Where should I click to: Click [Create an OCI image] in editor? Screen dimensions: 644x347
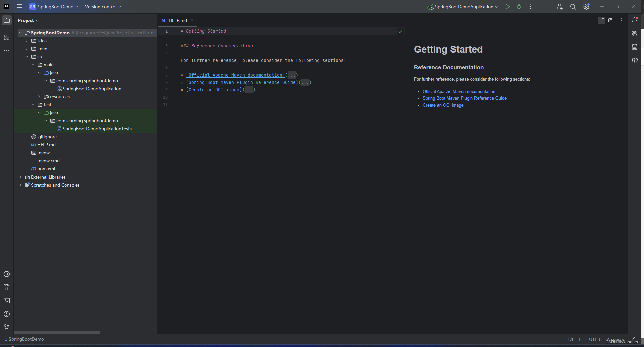(x=214, y=90)
